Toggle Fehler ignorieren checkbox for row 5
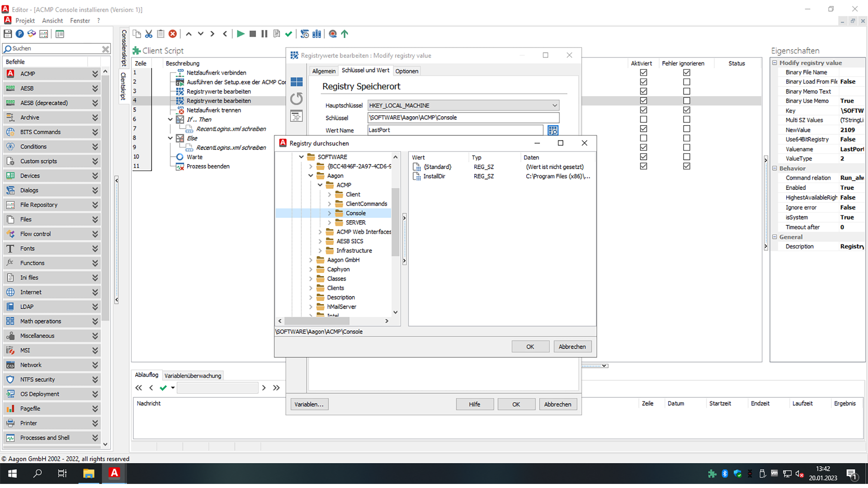 [687, 110]
